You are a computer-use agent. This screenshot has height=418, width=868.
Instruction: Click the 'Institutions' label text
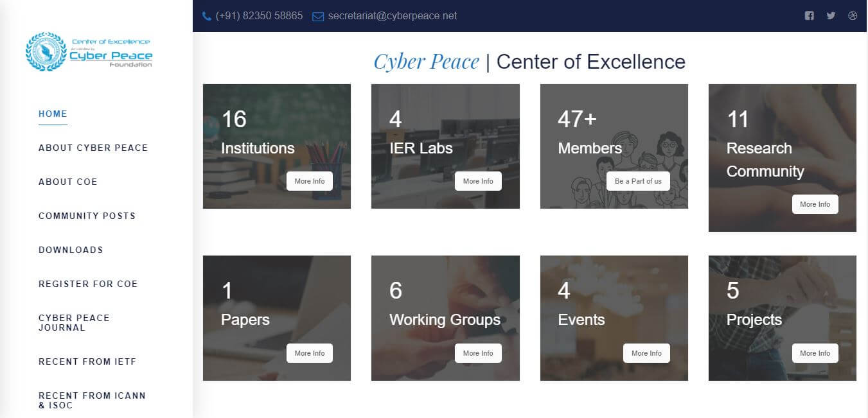(258, 148)
